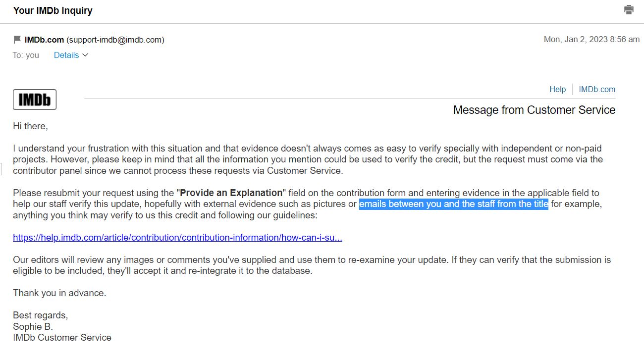Screen dimensions: 644x359
Task: Click the "To: you" recipient text
Action: tap(26, 55)
